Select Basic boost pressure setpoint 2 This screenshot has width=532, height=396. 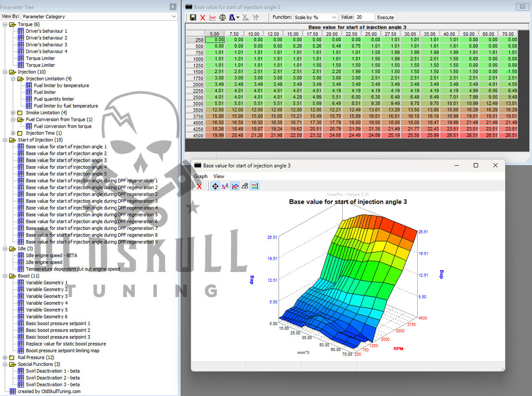click(58, 330)
